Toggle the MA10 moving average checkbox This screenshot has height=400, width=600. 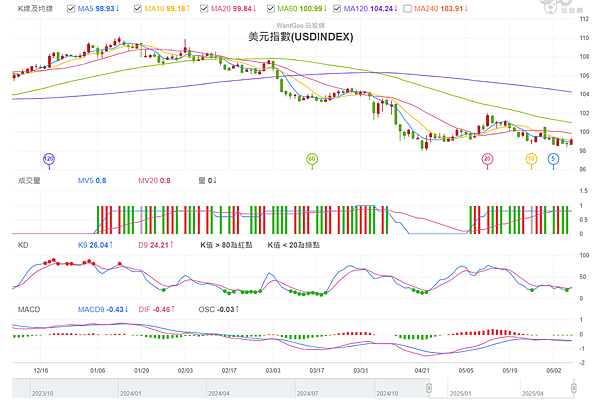click(138, 8)
